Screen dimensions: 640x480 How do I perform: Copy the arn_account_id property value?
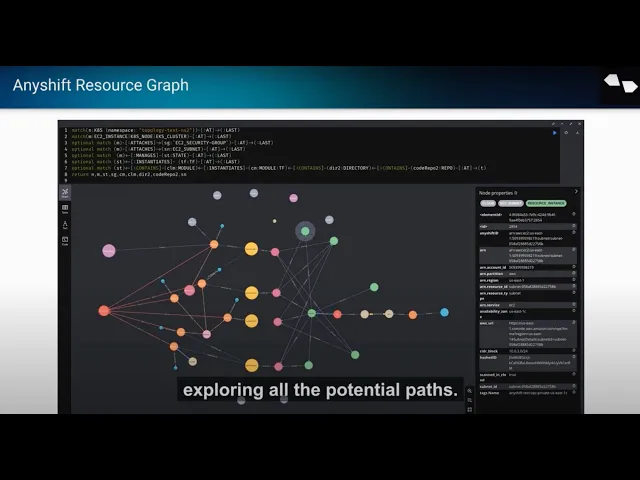(574, 267)
